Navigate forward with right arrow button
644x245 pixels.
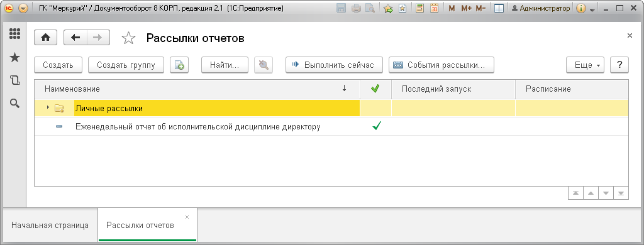(x=97, y=37)
